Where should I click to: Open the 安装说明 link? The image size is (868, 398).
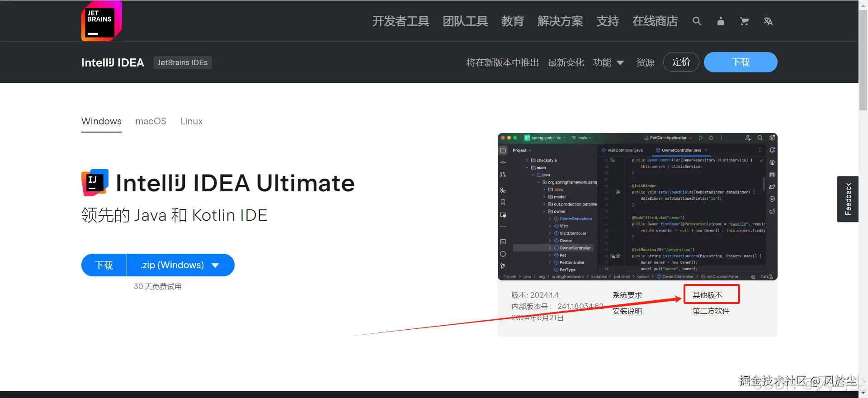(x=627, y=311)
